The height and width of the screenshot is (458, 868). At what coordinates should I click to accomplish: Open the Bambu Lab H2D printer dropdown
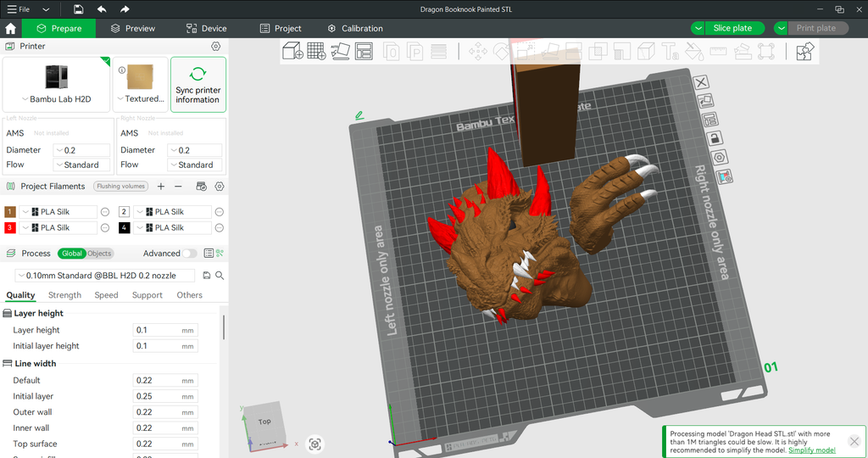(x=57, y=99)
